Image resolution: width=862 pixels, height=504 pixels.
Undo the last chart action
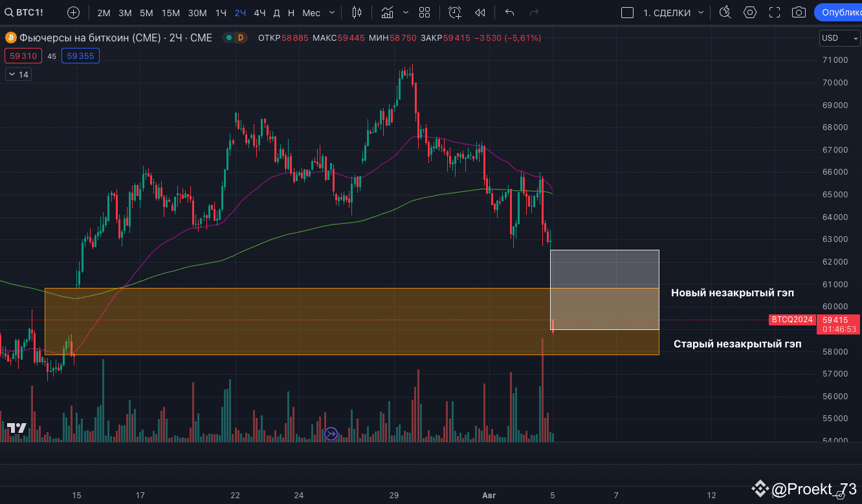[x=509, y=12]
